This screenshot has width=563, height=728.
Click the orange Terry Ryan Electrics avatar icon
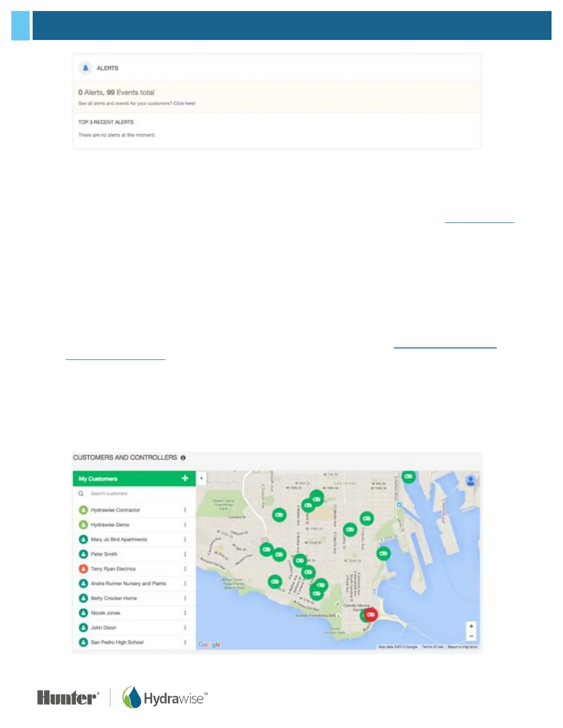[x=83, y=569]
